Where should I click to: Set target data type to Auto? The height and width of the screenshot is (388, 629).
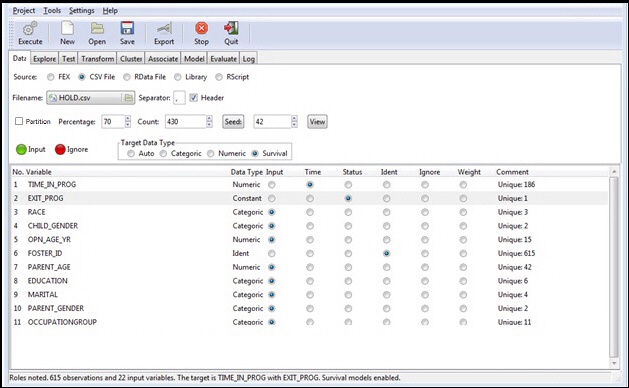pyautogui.click(x=131, y=154)
